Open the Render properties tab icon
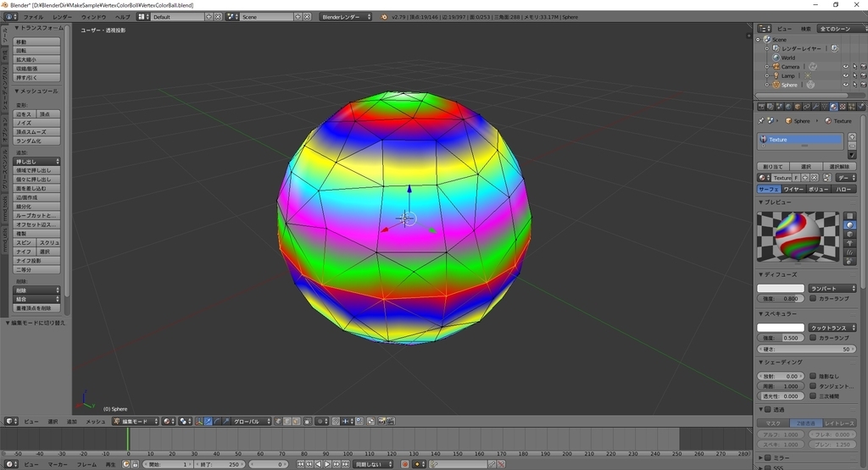 pos(762,106)
